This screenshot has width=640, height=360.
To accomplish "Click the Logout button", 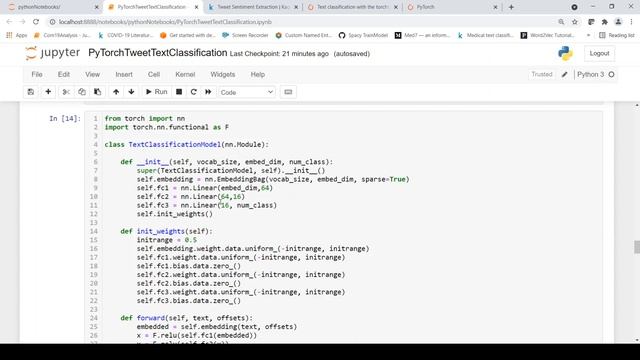I will coord(599,53).
